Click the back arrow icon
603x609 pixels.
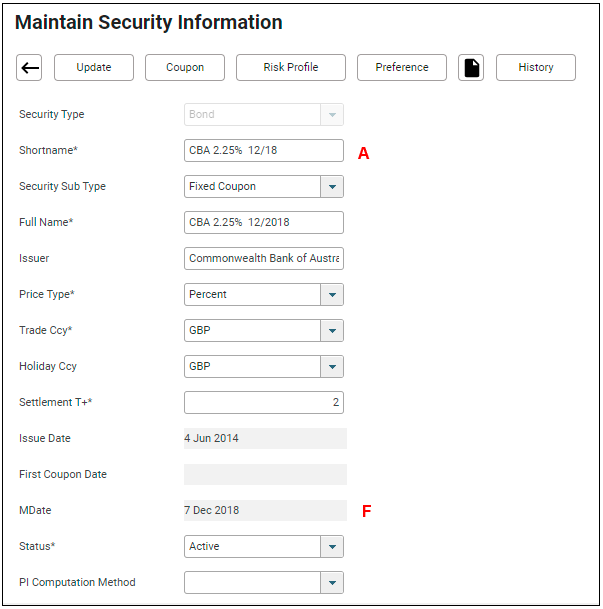pyautogui.click(x=30, y=68)
